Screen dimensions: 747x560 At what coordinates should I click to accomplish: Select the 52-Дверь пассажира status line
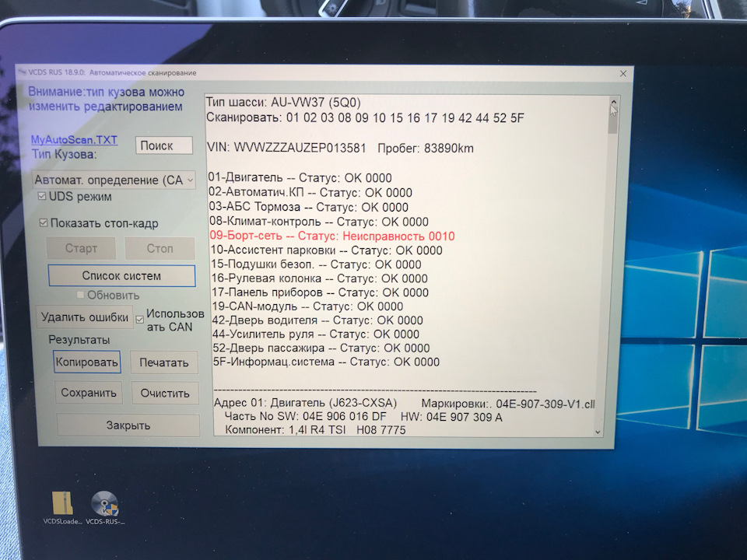click(321, 348)
